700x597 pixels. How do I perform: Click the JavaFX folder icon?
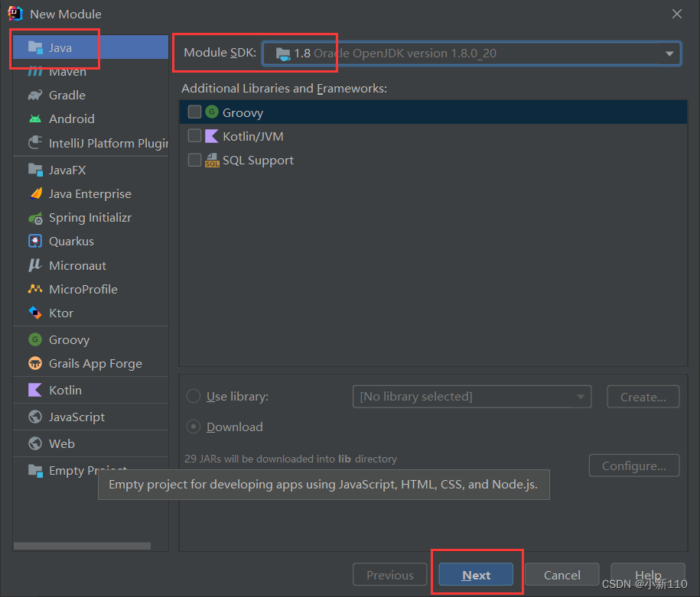click(35, 170)
